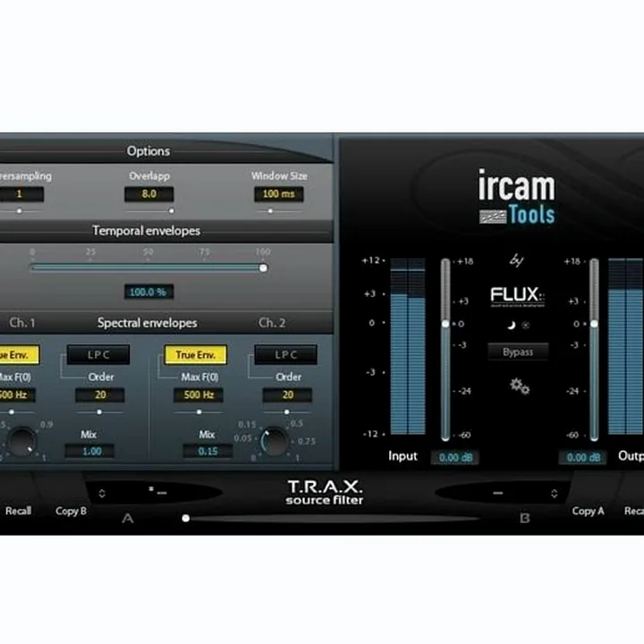The image size is (644, 644).
Task: Click the Ch. 2 Max F(0) slider
Action: pos(199,412)
